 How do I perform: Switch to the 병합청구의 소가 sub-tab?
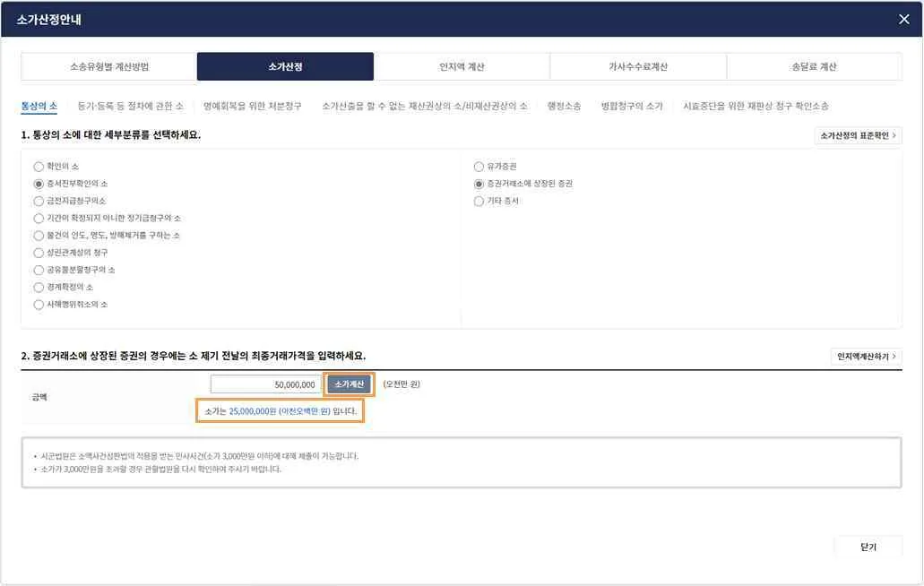[632, 106]
